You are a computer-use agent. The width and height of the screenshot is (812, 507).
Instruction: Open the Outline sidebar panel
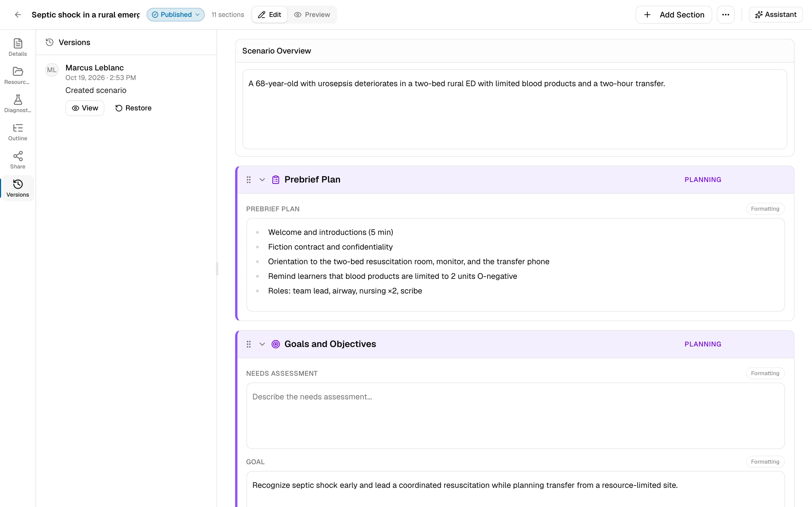[x=18, y=132]
